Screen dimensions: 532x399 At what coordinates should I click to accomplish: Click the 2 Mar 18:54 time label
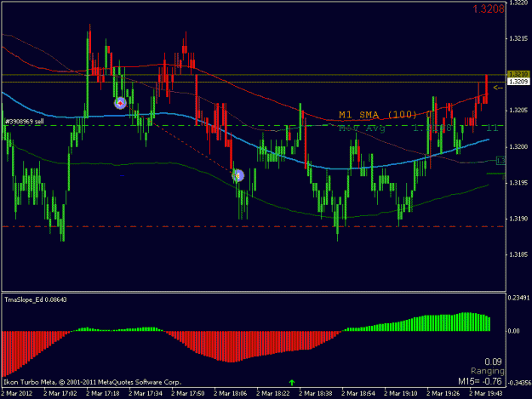pyautogui.click(x=358, y=394)
